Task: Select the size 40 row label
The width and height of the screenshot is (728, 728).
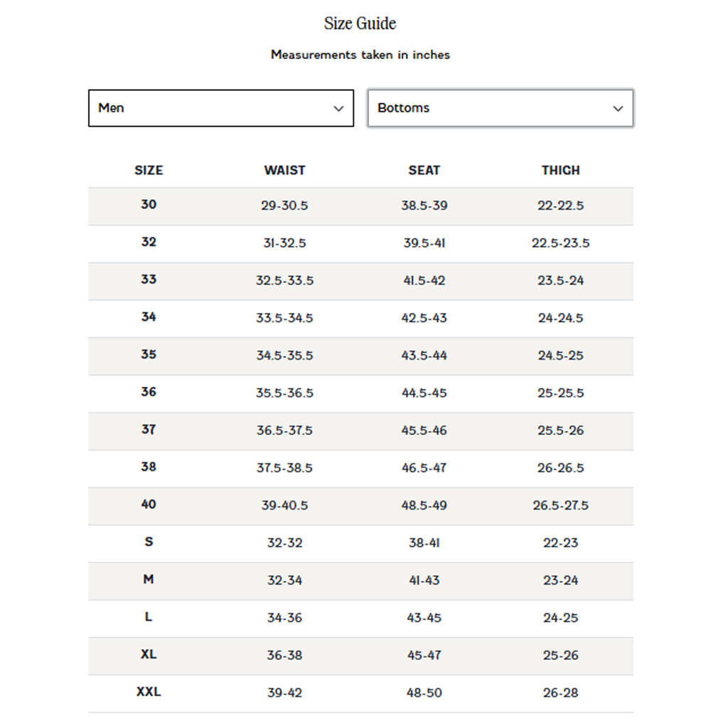Action: (149, 505)
